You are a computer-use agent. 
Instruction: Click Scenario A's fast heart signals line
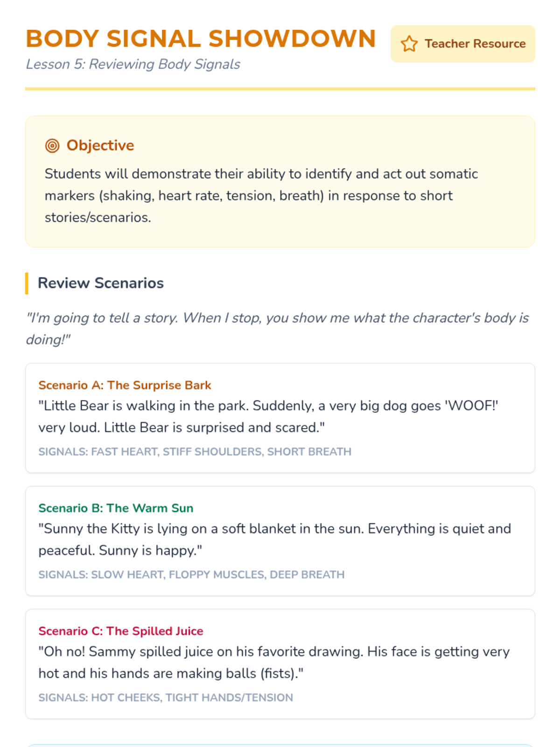tap(195, 452)
